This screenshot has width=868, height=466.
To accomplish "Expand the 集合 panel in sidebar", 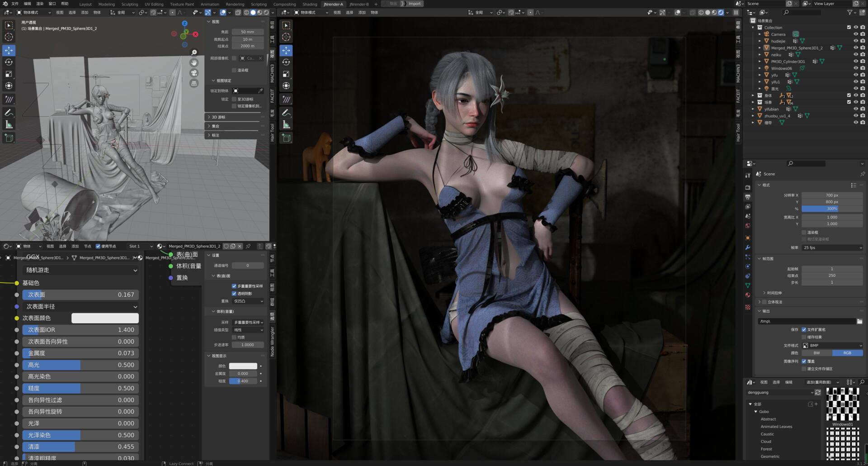I will (235, 126).
